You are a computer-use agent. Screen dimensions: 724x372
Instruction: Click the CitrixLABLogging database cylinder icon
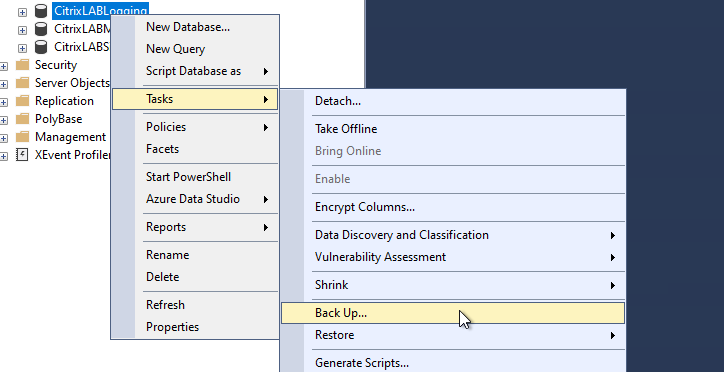41,11
